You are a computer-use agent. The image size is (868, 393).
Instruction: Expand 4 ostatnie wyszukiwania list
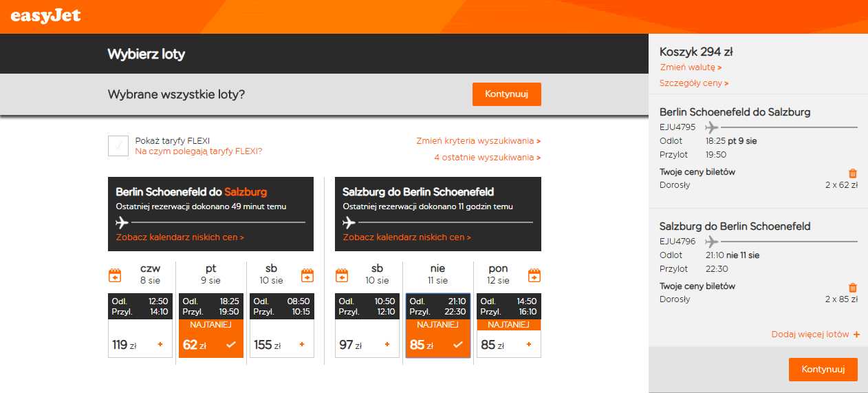pyautogui.click(x=487, y=158)
